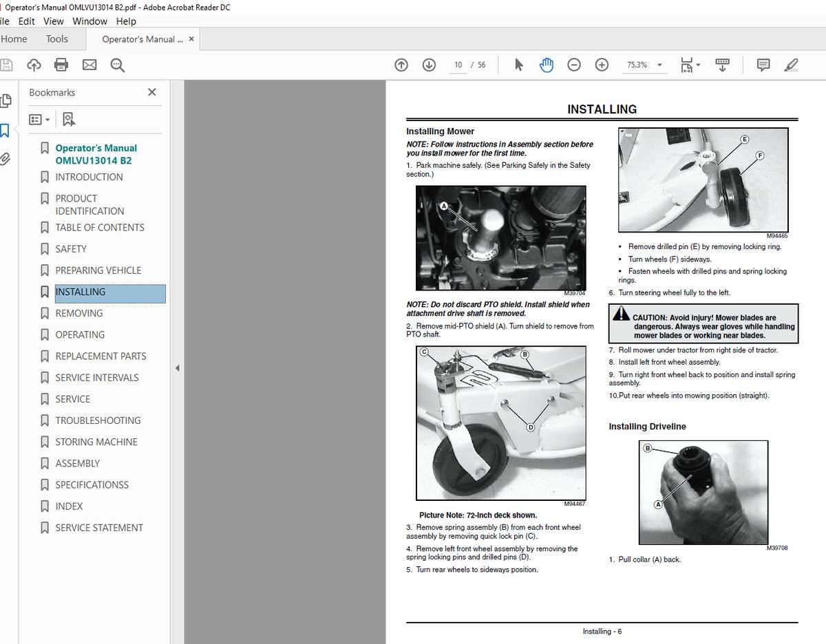
Task: Click the front wheel assembly photo M94467
Action: [x=501, y=423]
